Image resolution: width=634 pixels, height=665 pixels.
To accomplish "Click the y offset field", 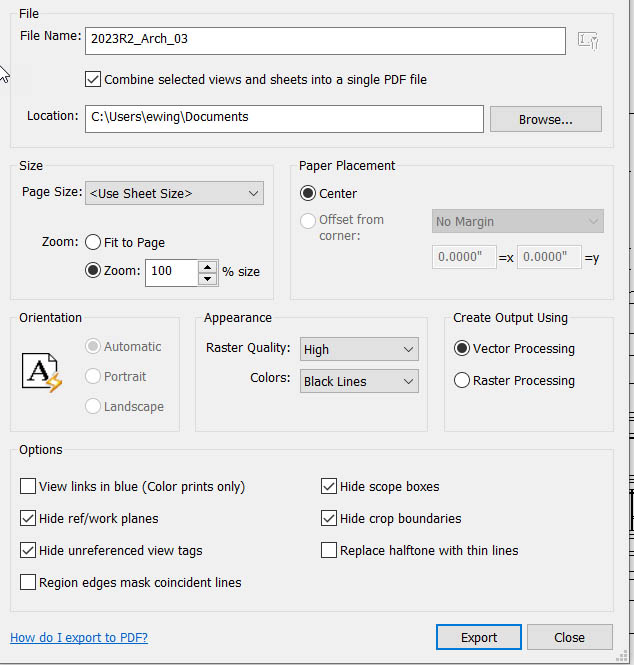I will click(x=549, y=257).
